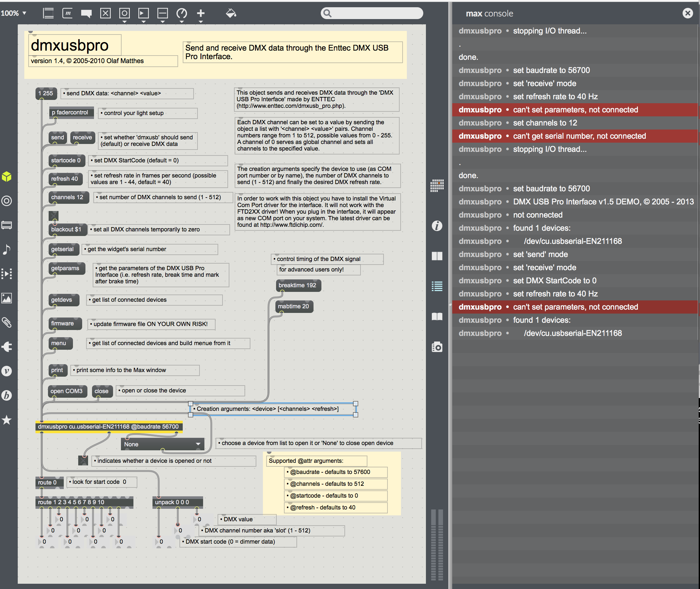Insert a toggle object from toolbar
The height and width of the screenshot is (589, 700).
pos(105,13)
